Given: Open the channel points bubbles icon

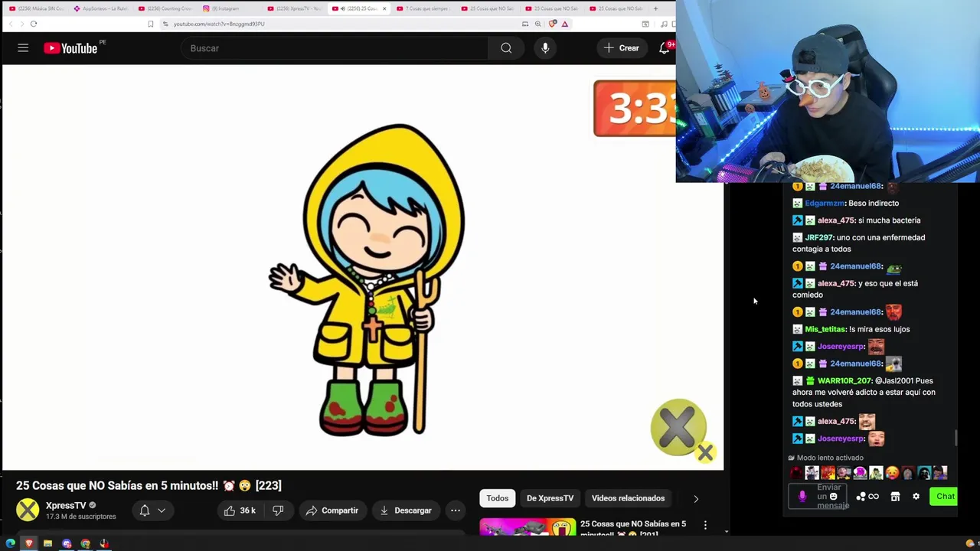Looking at the screenshot, I should [861, 497].
